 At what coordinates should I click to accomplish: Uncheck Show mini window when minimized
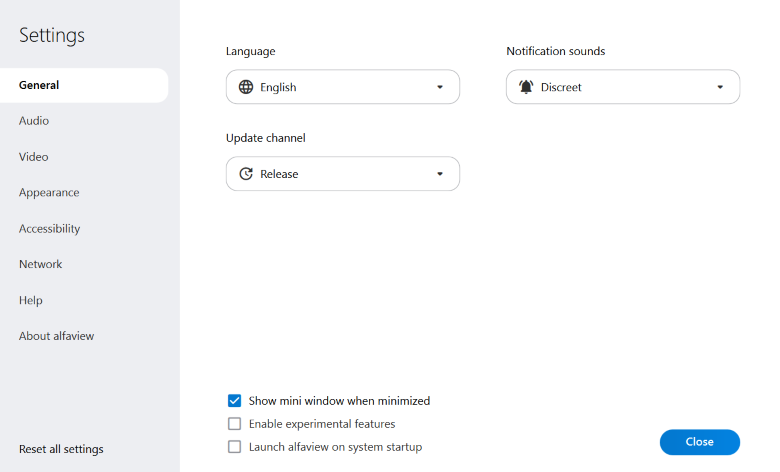(x=235, y=401)
